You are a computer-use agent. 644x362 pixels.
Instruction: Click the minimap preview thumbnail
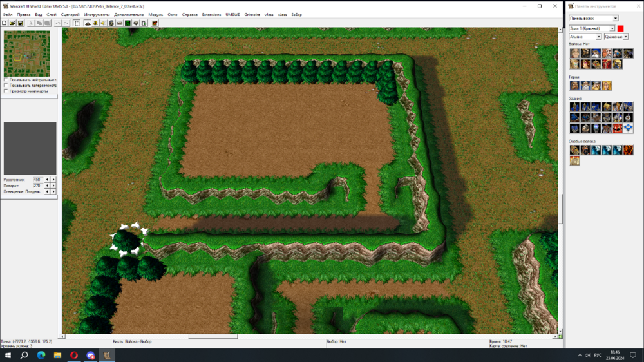point(26,54)
